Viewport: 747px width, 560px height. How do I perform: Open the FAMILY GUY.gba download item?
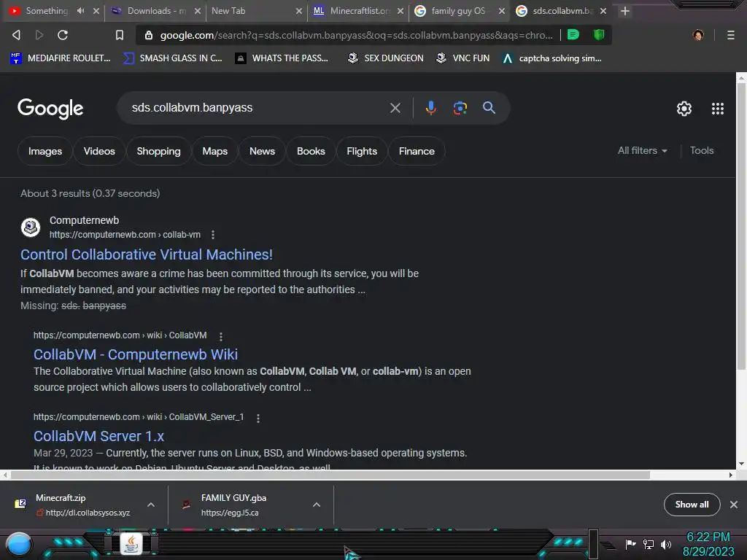(x=239, y=505)
